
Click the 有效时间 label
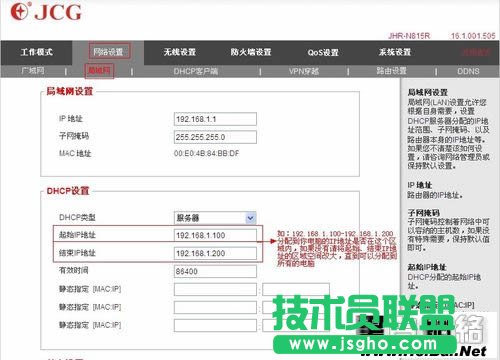[x=73, y=270]
